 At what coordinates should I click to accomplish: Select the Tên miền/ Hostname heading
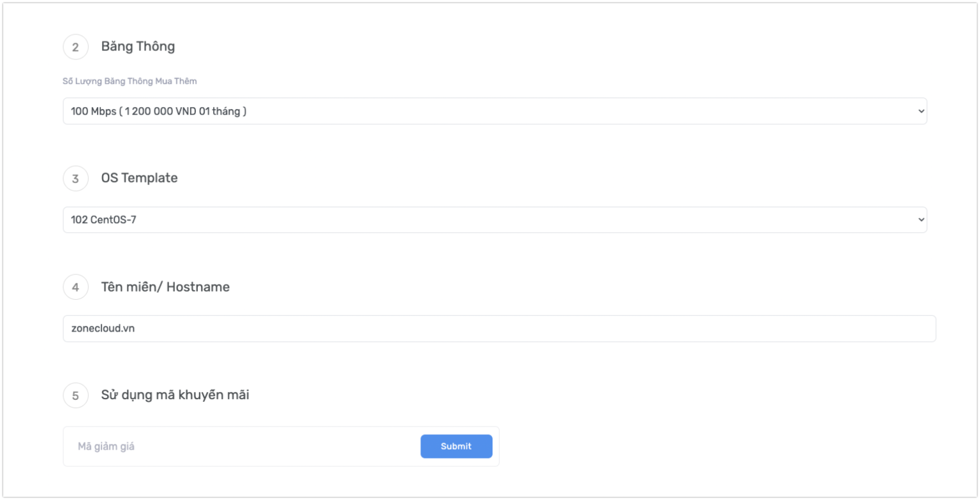pos(165,287)
